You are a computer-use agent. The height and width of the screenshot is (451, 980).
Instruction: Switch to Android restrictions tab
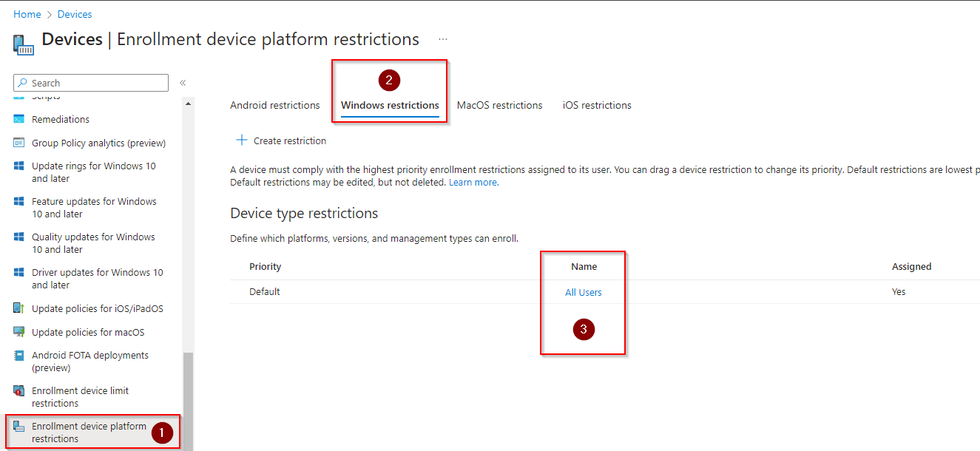coord(274,105)
